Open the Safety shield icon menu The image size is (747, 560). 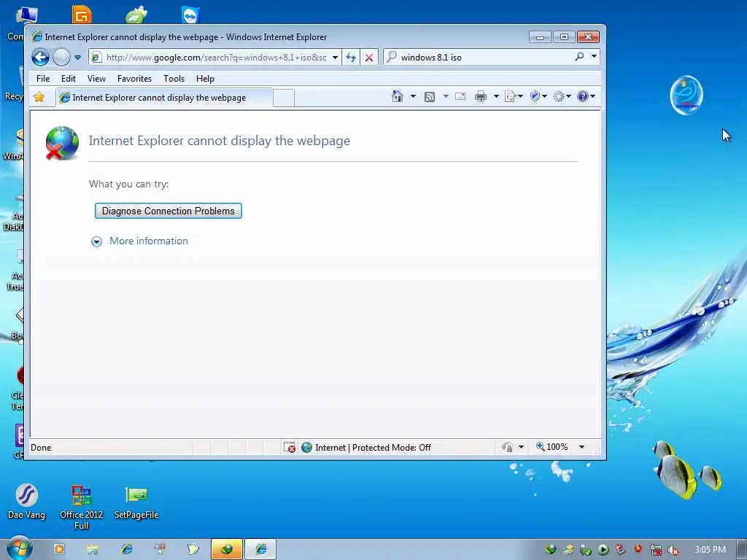coord(538,97)
